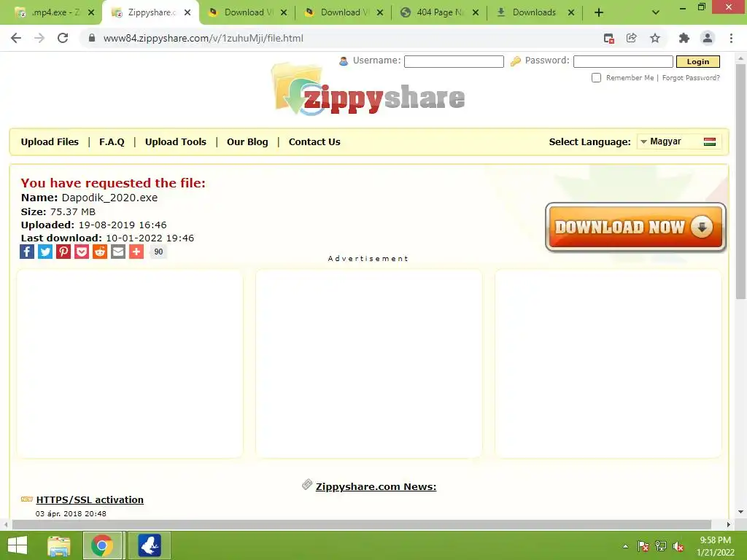Save the file link to Pocket
Screen dimensions: 747x560
[x=82, y=252]
